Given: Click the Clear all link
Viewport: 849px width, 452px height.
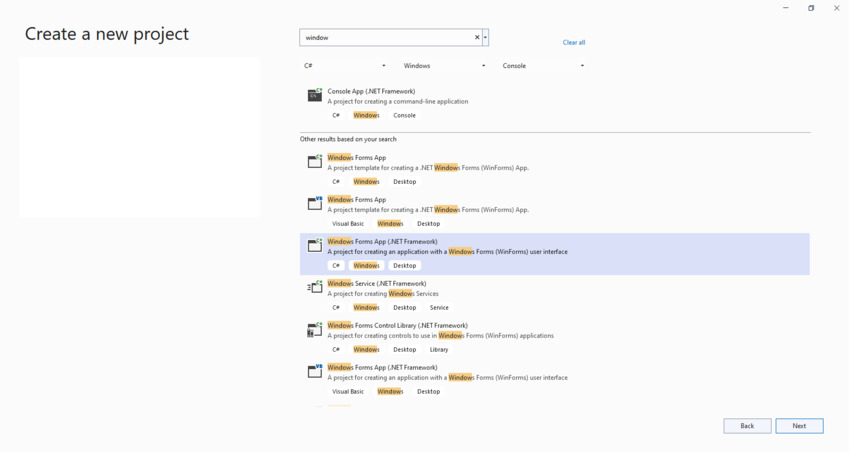Looking at the screenshot, I should tap(573, 42).
